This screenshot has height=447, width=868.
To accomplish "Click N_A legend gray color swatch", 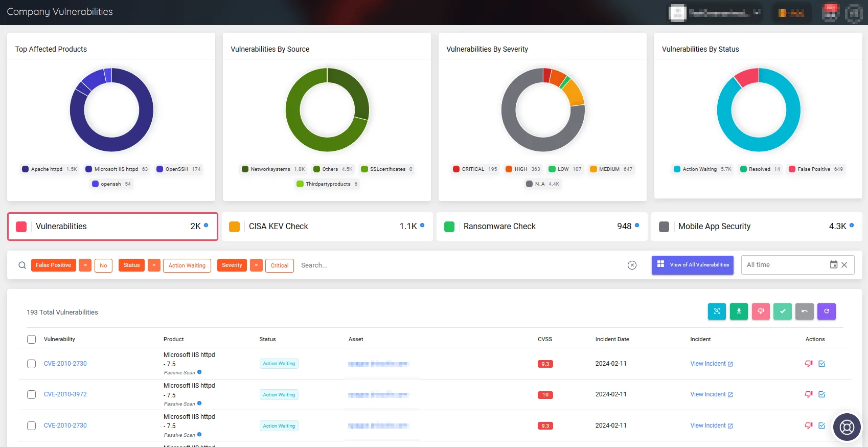I will tap(529, 184).
